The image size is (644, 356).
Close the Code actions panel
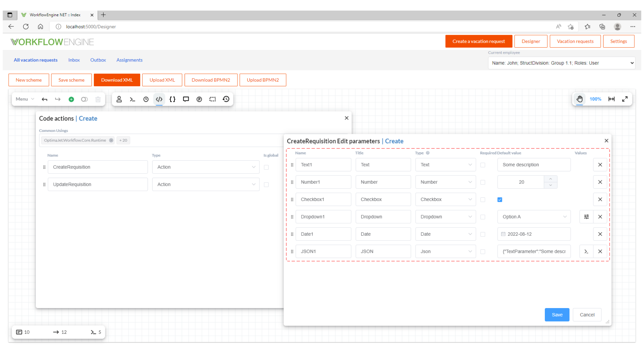point(346,118)
